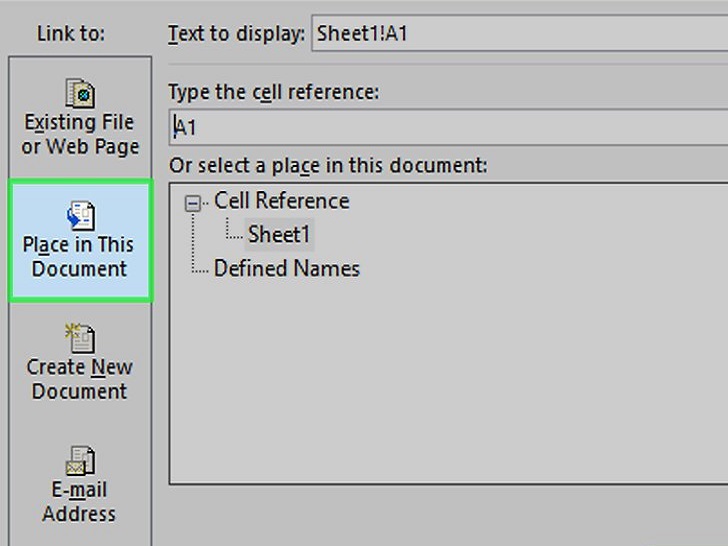
Task: Click the 'E-mail Address' label
Action: (x=79, y=502)
